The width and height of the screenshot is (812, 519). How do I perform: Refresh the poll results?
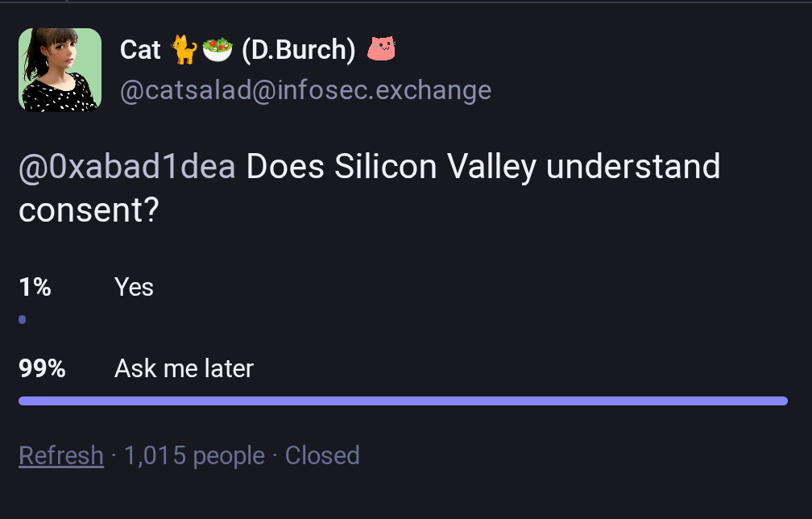coord(61,456)
